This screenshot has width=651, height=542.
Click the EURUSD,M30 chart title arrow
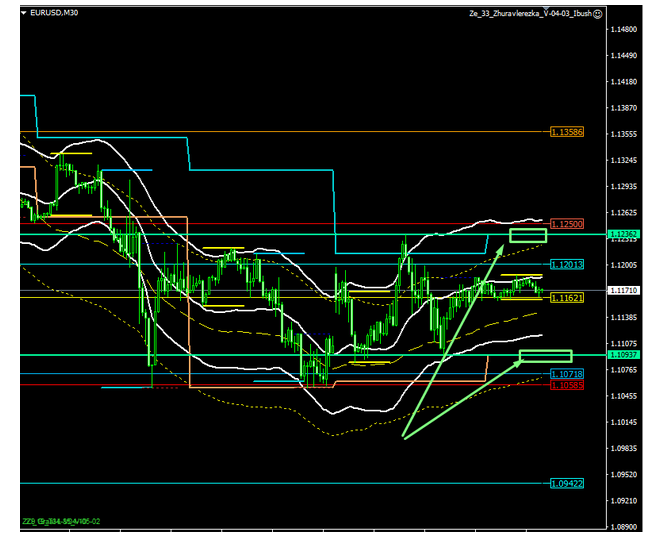click(x=23, y=14)
